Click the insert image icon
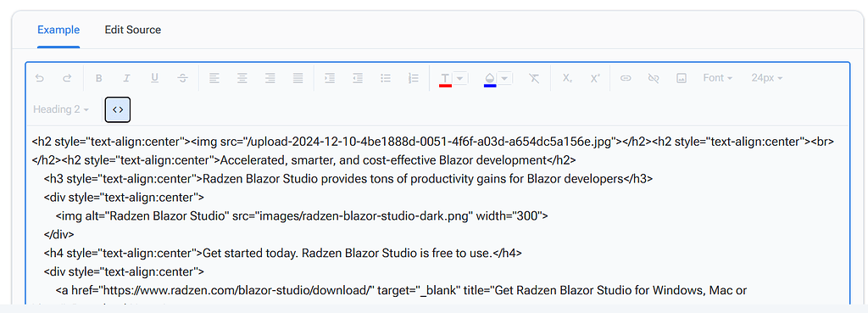Screen dimensions: 868x313 pos(682,78)
